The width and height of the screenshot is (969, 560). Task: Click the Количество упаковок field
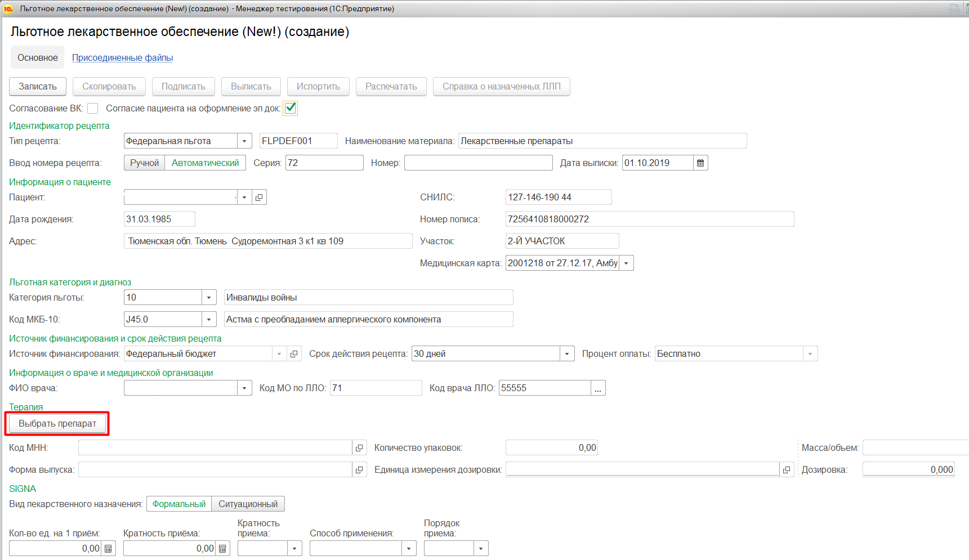[551, 447]
